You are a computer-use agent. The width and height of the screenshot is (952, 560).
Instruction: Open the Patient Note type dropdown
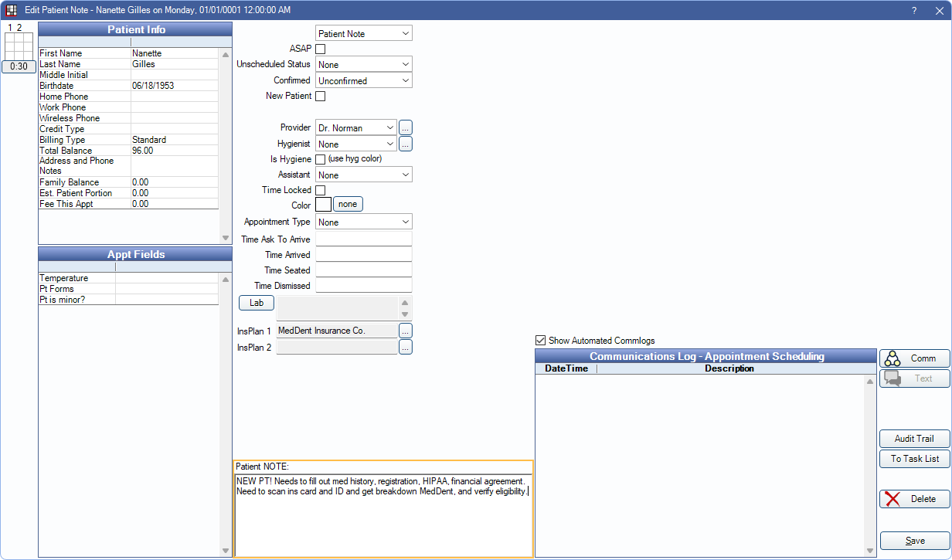click(364, 34)
